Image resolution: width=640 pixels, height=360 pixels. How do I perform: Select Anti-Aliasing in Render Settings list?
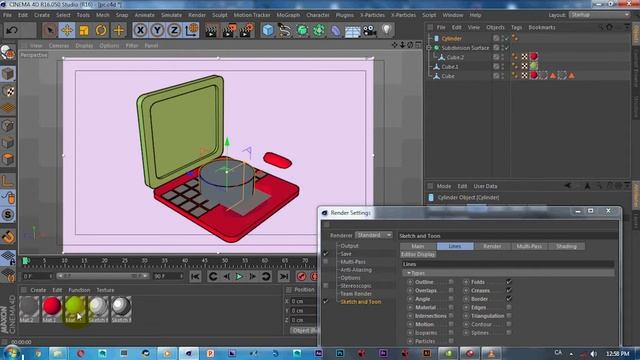coord(356,270)
